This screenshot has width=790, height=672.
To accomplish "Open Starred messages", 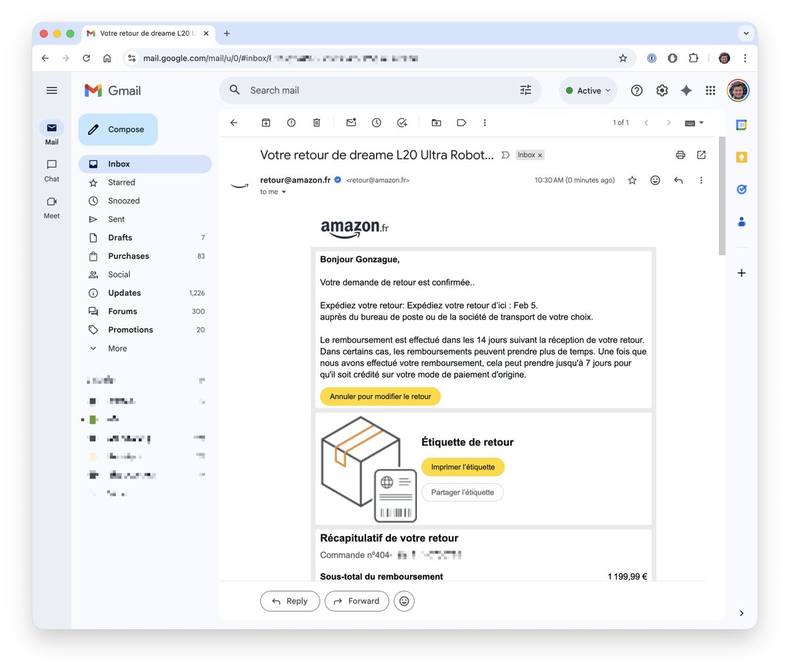I will (x=145, y=182).
